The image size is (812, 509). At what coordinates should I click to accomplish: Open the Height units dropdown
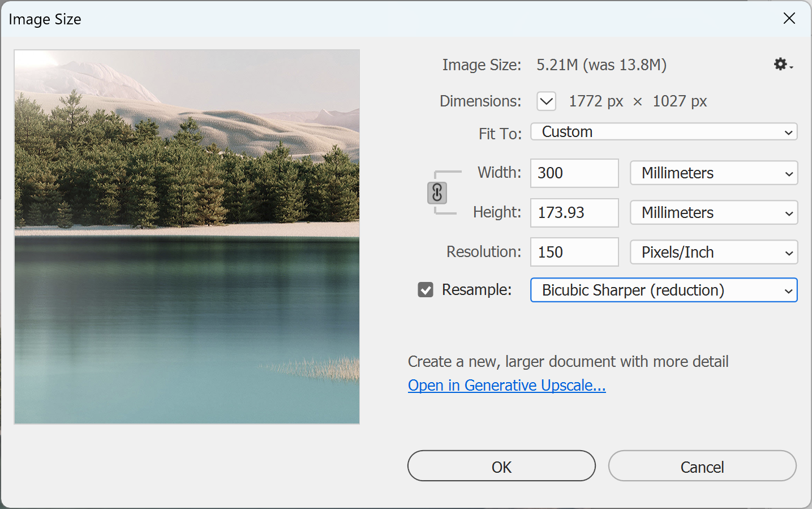coord(714,213)
